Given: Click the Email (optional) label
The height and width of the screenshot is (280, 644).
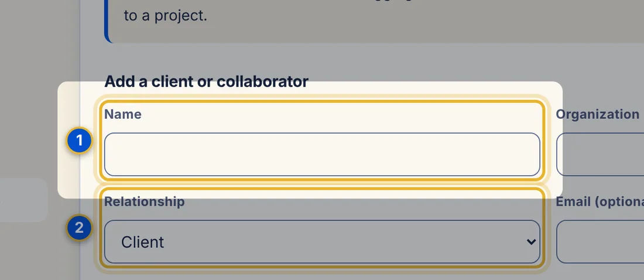Looking at the screenshot, I should 600,202.
